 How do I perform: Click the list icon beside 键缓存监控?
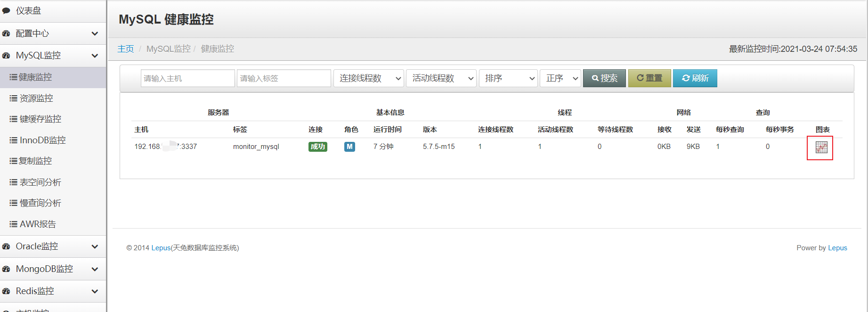pos(13,119)
